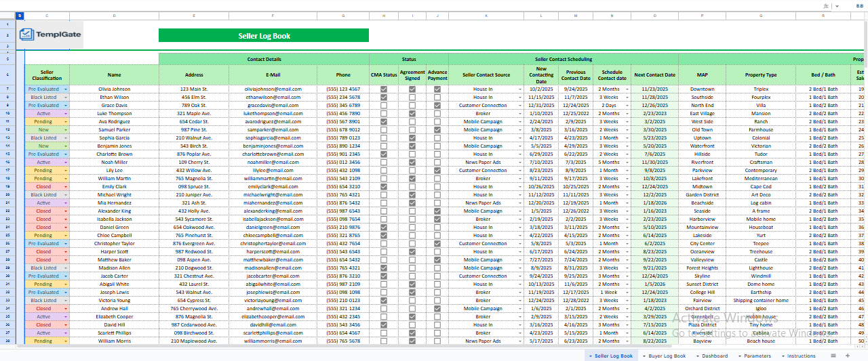Toggle Advance Payment checkbox for Grace Davis
868x361 pixels.
tap(437, 105)
